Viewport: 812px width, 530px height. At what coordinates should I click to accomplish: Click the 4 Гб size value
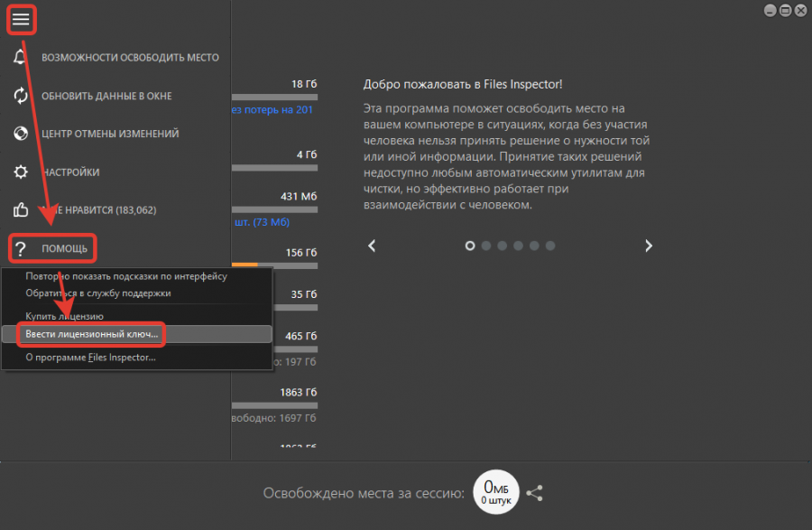click(x=307, y=154)
